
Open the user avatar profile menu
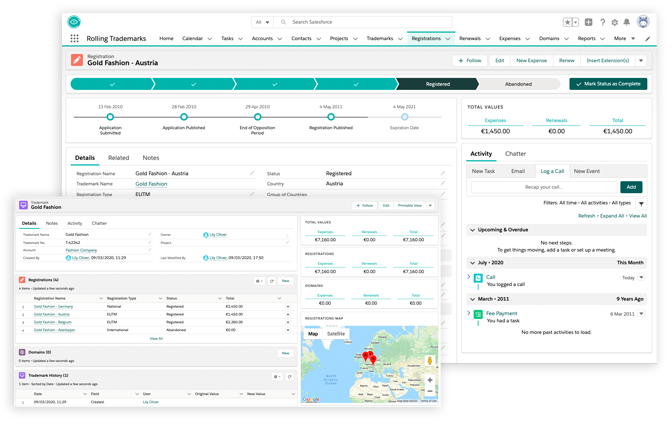(x=643, y=21)
